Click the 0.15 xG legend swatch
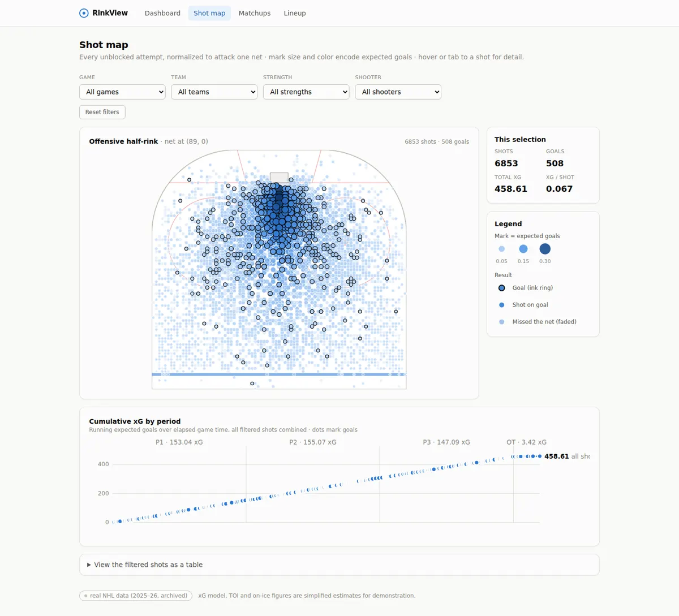679x616 pixels. [523, 249]
